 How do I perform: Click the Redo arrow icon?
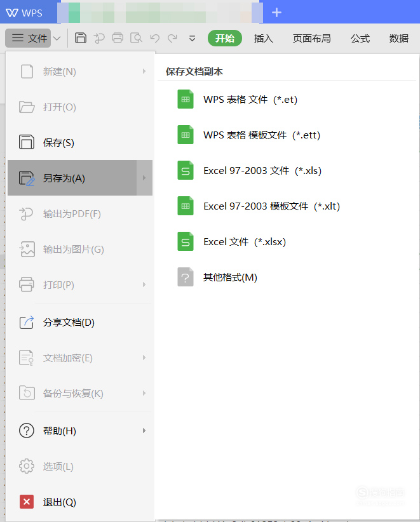tap(173, 38)
